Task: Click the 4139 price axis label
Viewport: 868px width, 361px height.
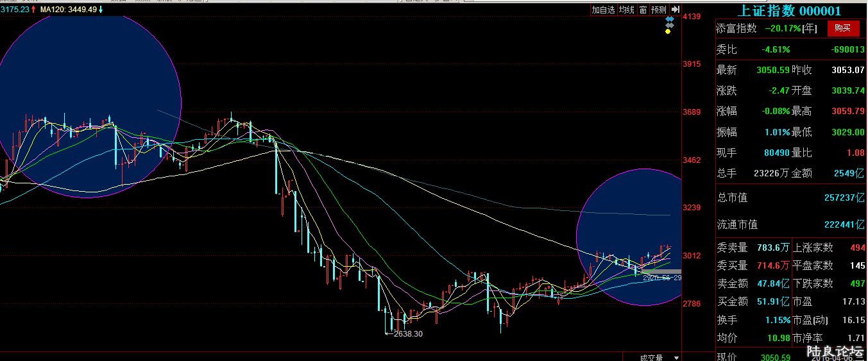Action: [691, 17]
